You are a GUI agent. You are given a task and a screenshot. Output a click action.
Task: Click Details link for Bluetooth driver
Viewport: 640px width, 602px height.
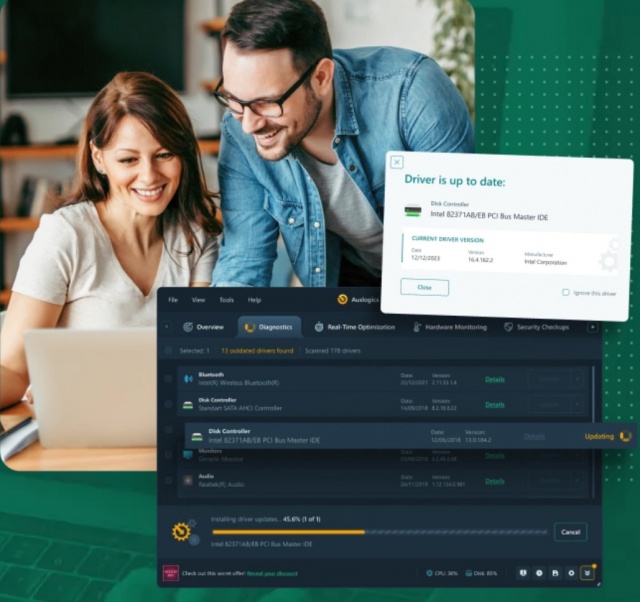(x=494, y=379)
